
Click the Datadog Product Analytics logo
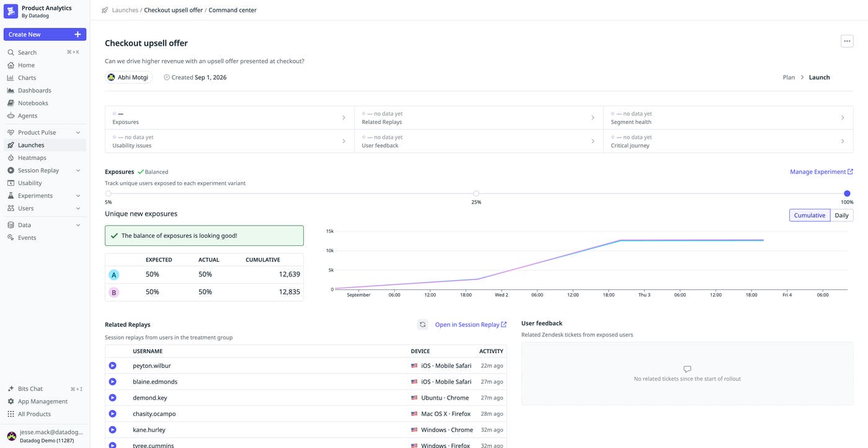pyautogui.click(x=11, y=11)
